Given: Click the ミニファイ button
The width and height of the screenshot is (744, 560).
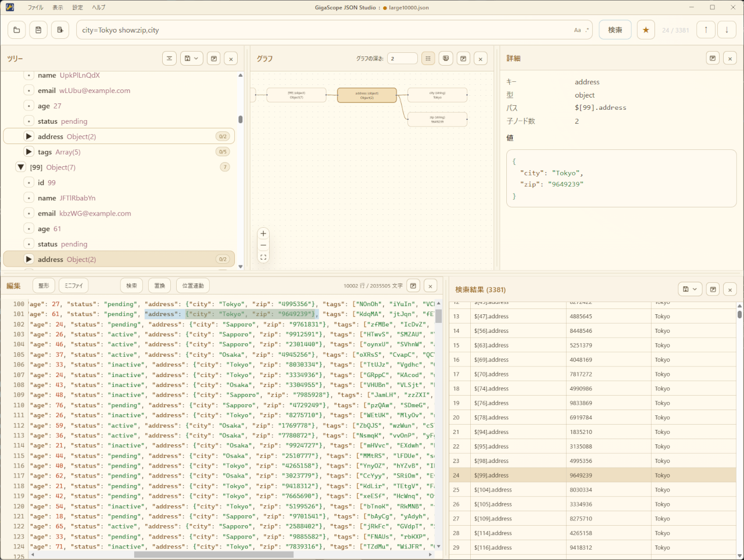Looking at the screenshot, I should click(x=74, y=286).
